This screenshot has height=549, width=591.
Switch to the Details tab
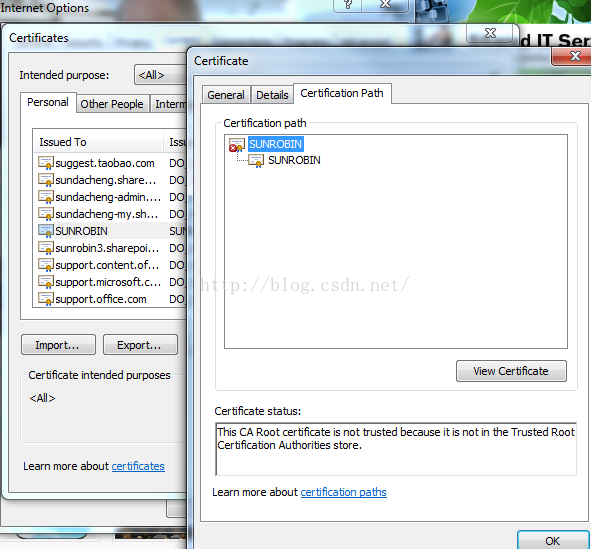tap(272, 95)
